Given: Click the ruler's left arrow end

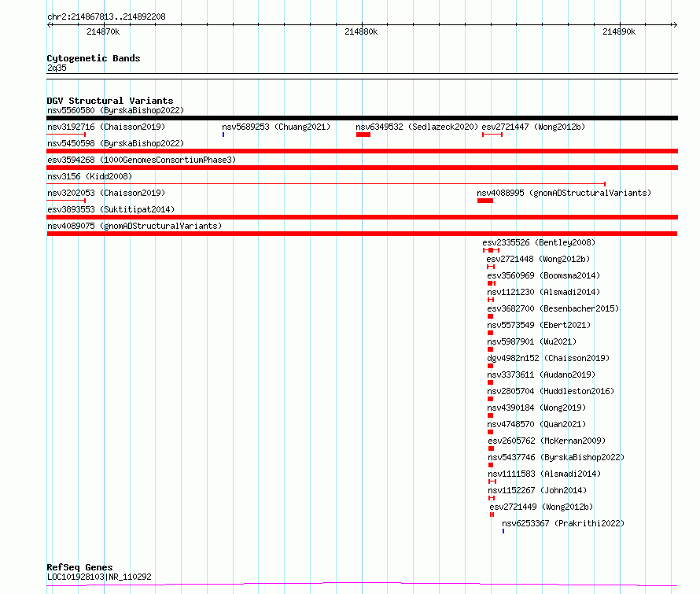Looking at the screenshot, I should (x=49, y=25).
